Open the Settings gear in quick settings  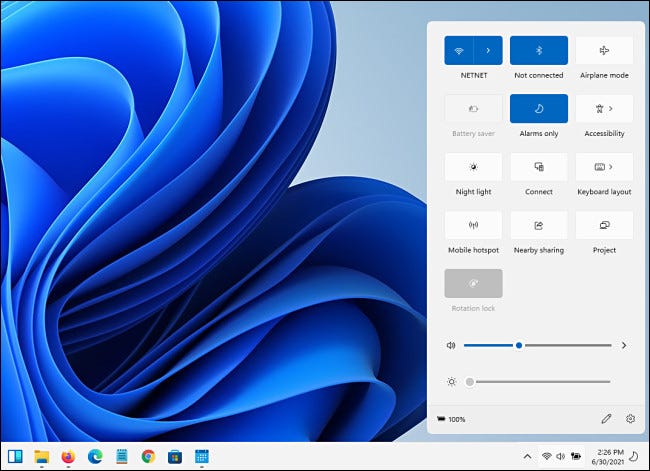[x=630, y=419]
